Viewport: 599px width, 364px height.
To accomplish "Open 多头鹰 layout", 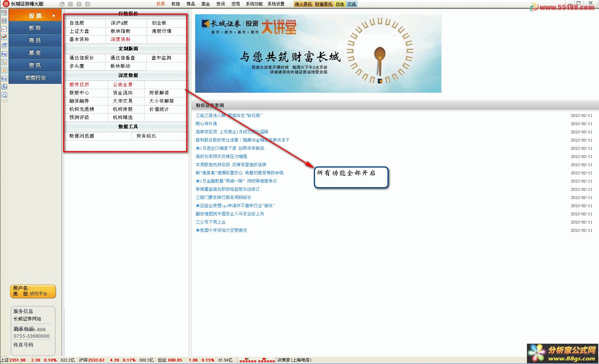I will [77, 66].
